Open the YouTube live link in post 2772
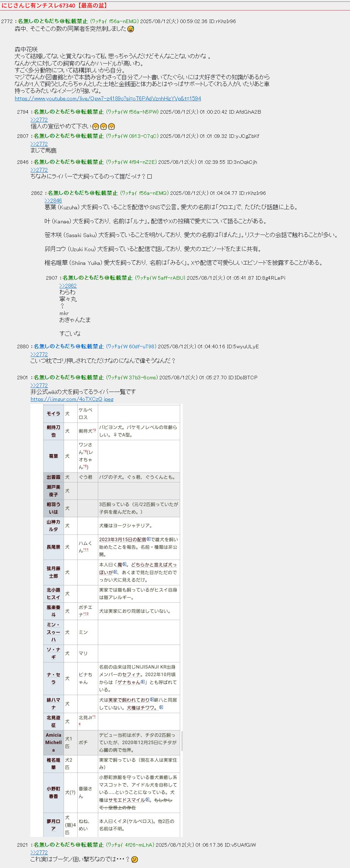The height and width of the screenshot is (868, 350). [108, 99]
